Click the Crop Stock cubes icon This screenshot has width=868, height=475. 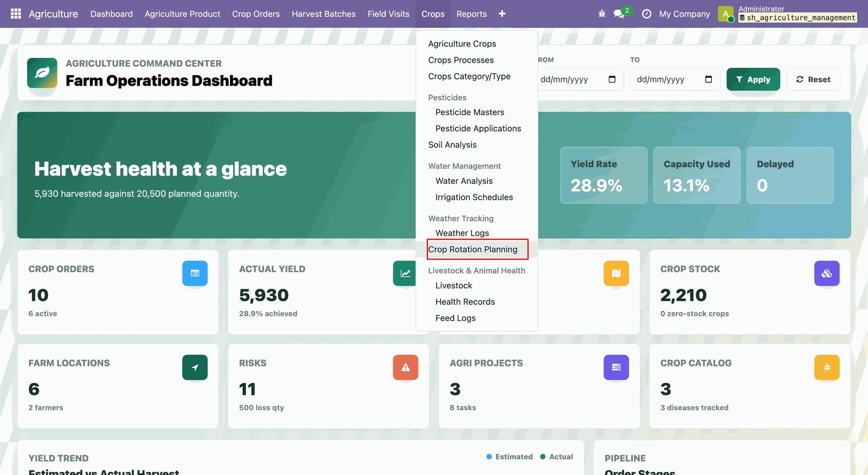[827, 273]
